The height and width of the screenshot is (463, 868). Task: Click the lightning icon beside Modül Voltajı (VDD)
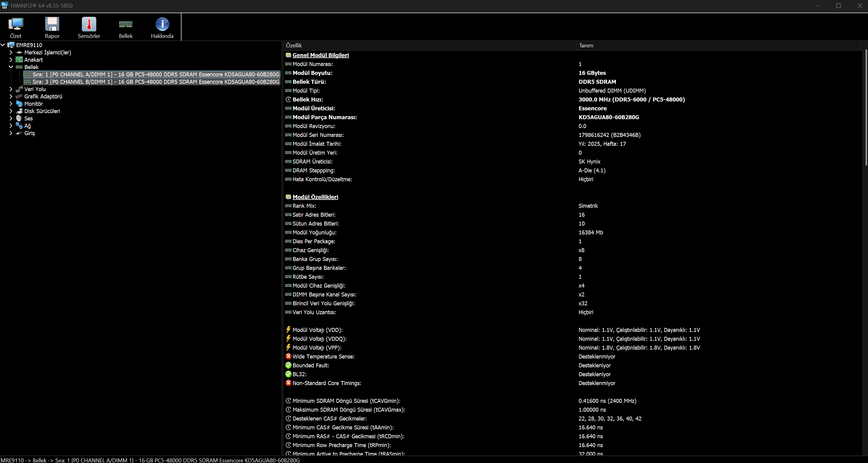[288, 329]
